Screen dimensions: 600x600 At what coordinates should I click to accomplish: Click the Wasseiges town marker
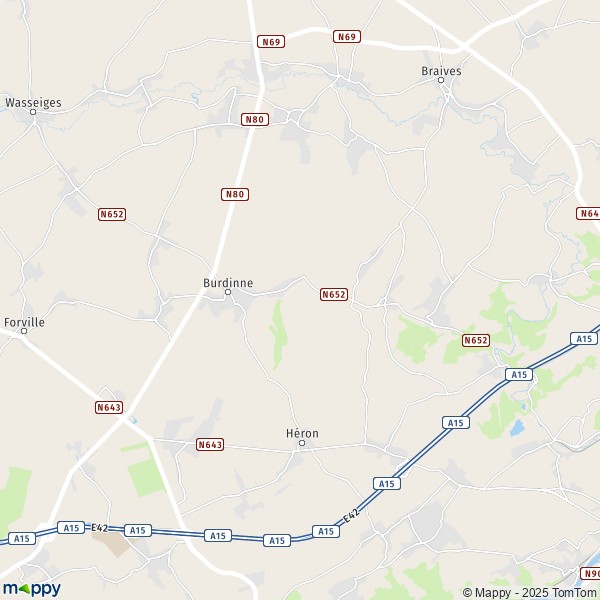tap(33, 112)
